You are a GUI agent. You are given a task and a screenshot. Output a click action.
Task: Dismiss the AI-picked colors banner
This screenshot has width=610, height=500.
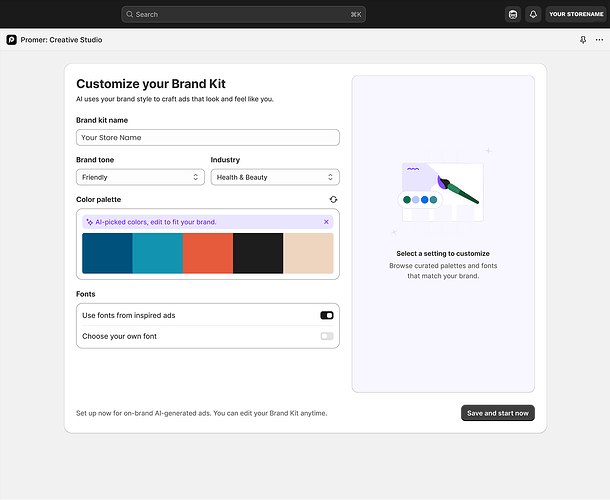click(326, 222)
